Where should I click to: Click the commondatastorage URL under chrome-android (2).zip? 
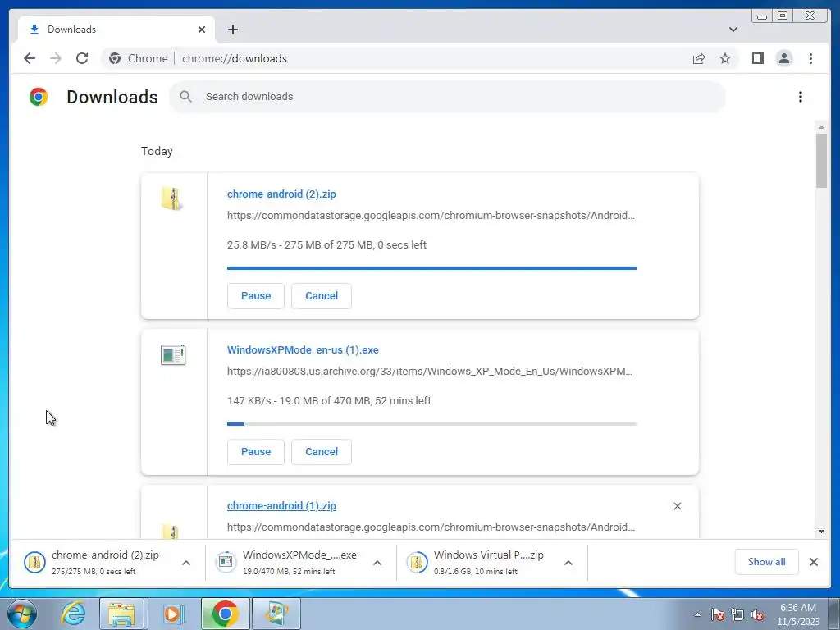coord(431,216)
